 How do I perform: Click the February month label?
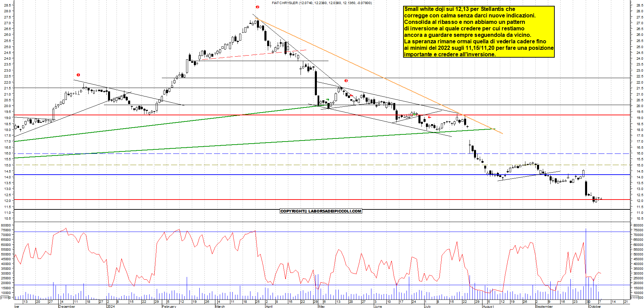(x=169, y=306)
